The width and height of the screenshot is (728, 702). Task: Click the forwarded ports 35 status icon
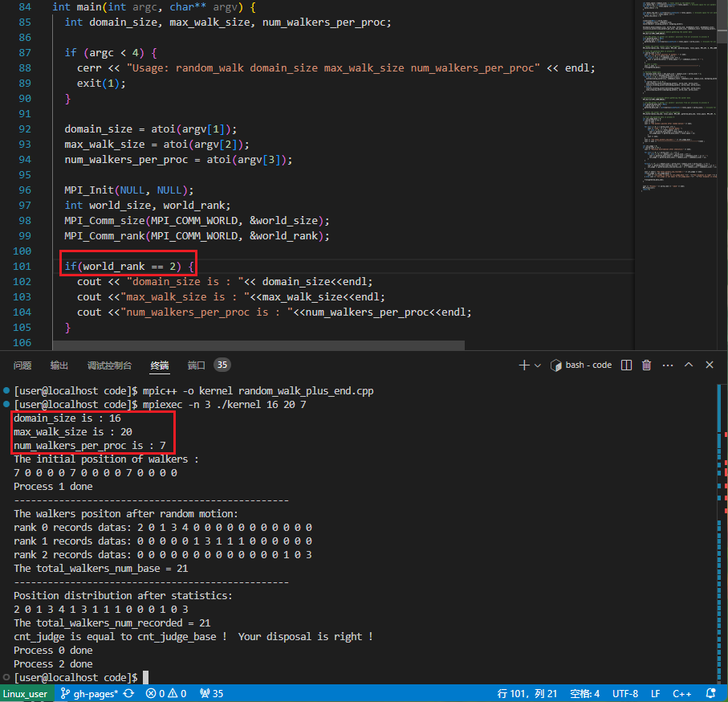212,694
